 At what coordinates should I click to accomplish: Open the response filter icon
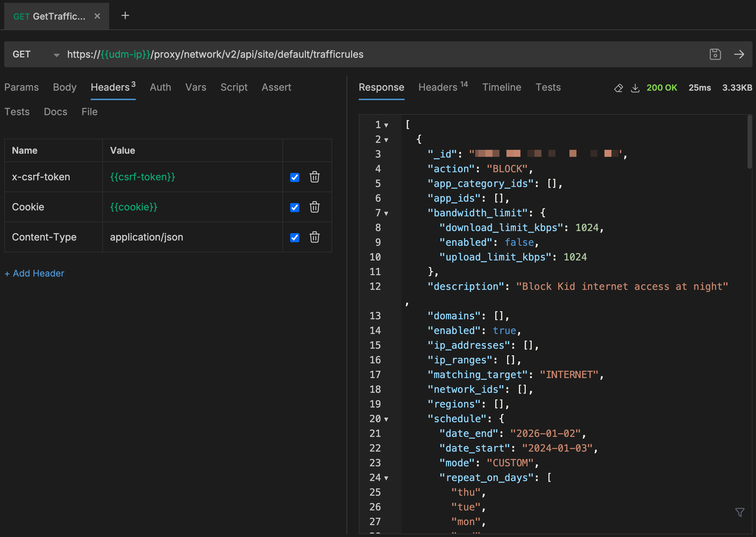(x=740, y=512)
